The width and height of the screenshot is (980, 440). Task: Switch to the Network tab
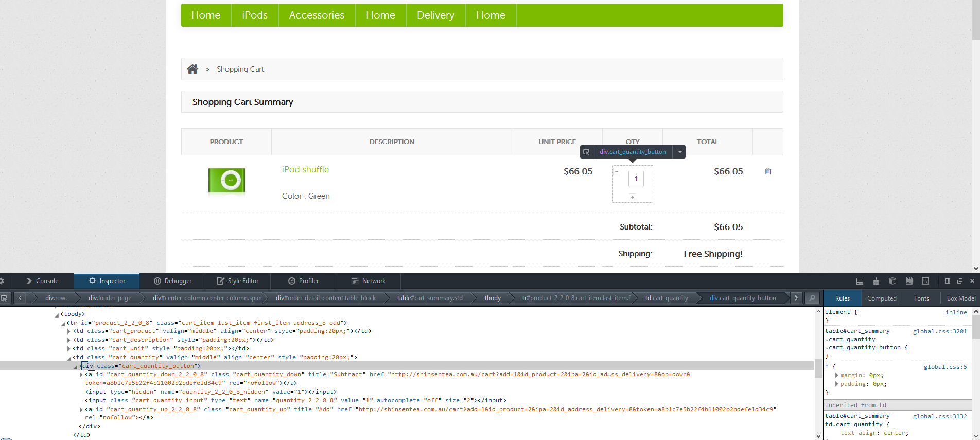pos(368,281)
